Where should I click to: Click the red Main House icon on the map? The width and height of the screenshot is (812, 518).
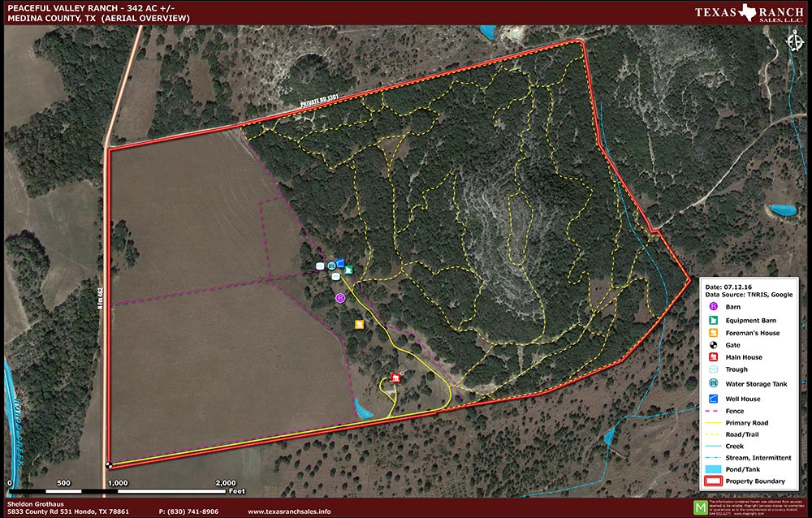coord(395,379)
